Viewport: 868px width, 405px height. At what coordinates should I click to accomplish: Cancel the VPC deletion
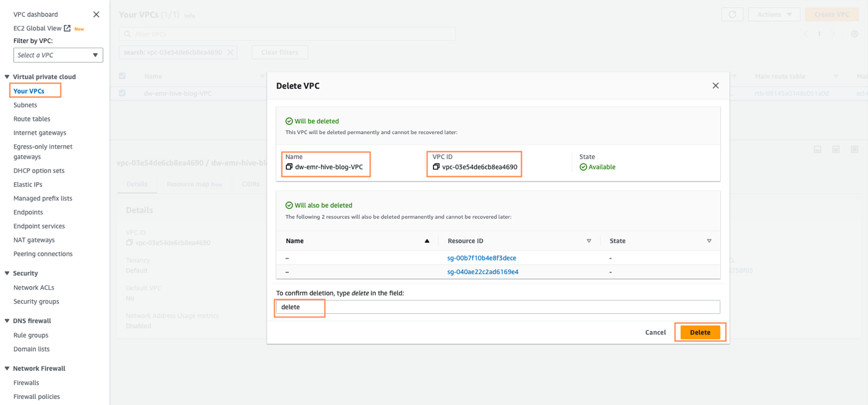click(655, 333)
